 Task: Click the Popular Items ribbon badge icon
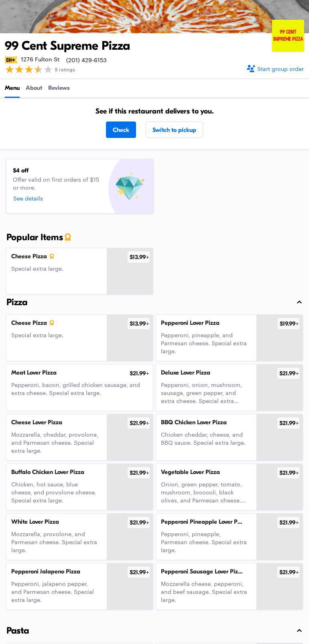[x=68, y=237]
